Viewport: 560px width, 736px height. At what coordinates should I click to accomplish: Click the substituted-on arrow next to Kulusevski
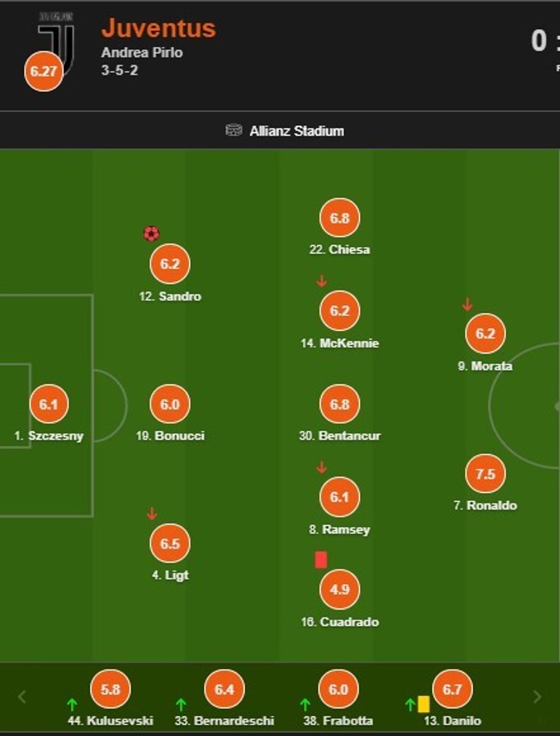tap(72, 705)
